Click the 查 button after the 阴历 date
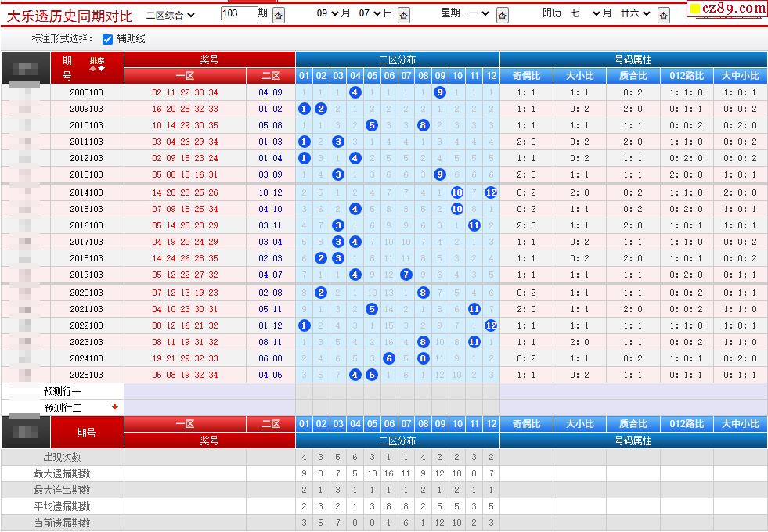This screenshot has width=768, height=532. coord(663,15)
